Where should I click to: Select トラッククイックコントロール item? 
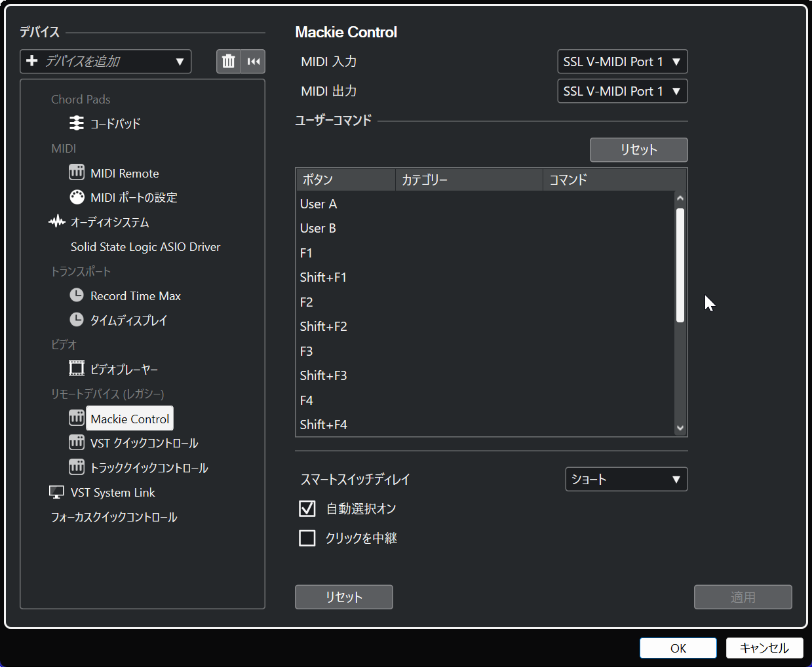[149, 468]
